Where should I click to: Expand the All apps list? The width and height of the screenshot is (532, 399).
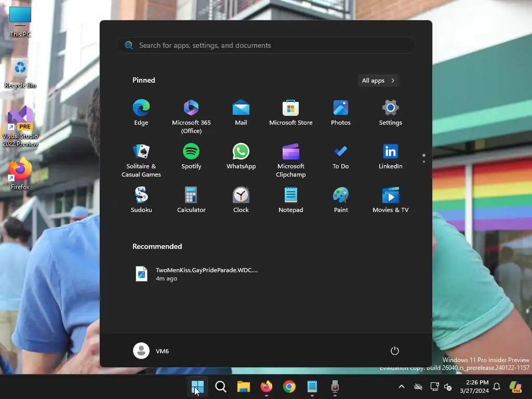378,81
